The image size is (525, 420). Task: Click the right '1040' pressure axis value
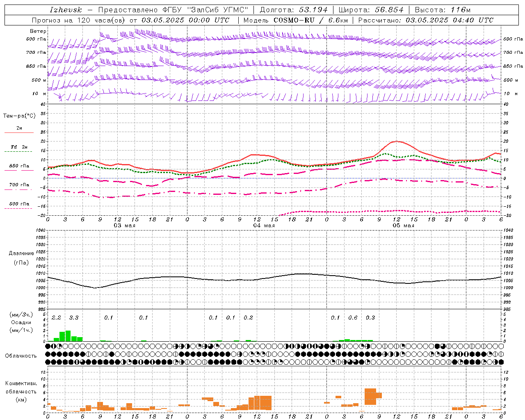[508, 231]
